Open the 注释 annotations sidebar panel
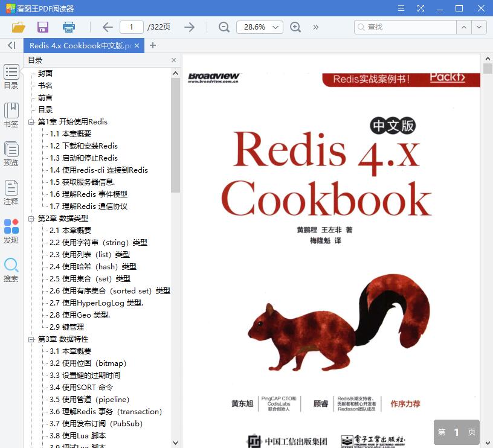The image size is (493, 448). coord(11,193)
